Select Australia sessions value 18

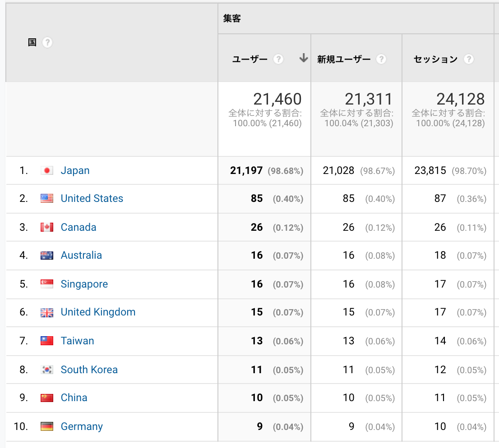click(x=440, y=255)
